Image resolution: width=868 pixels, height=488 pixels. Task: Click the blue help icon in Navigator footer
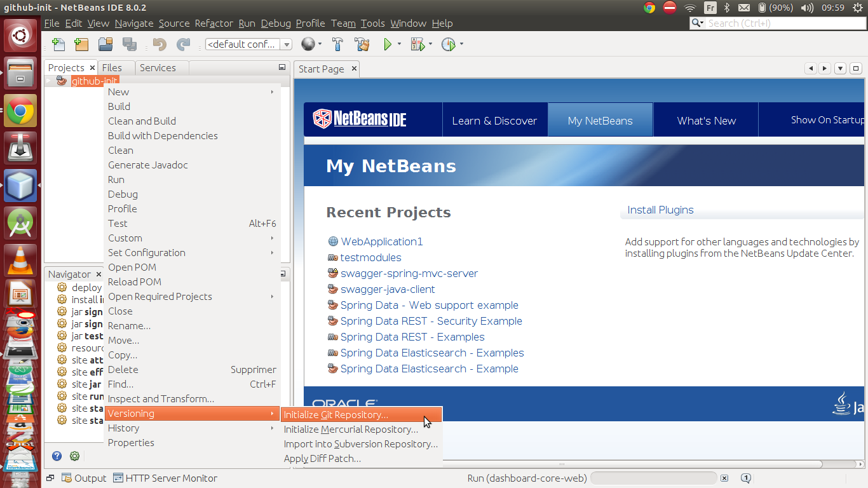57,456
